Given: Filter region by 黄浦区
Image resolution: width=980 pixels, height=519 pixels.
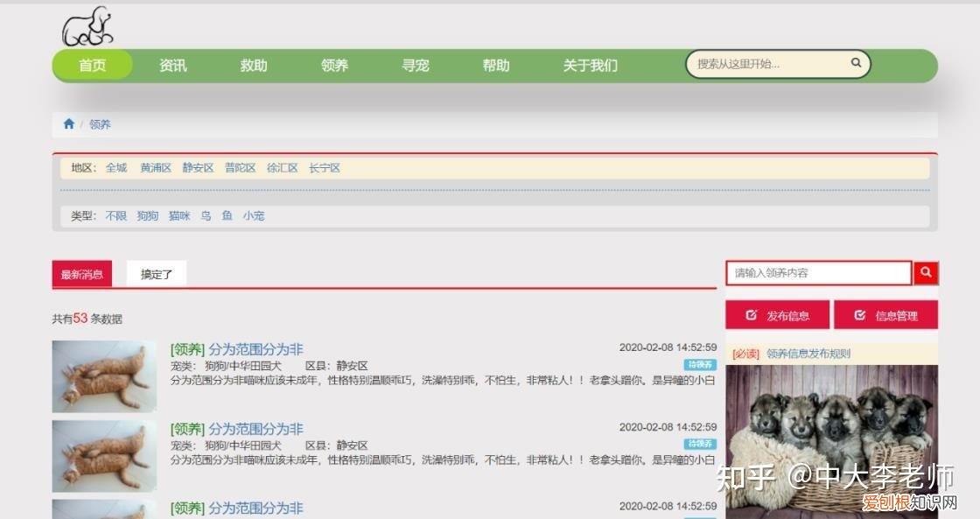Looking at the screenshot, I should [156, 167].
